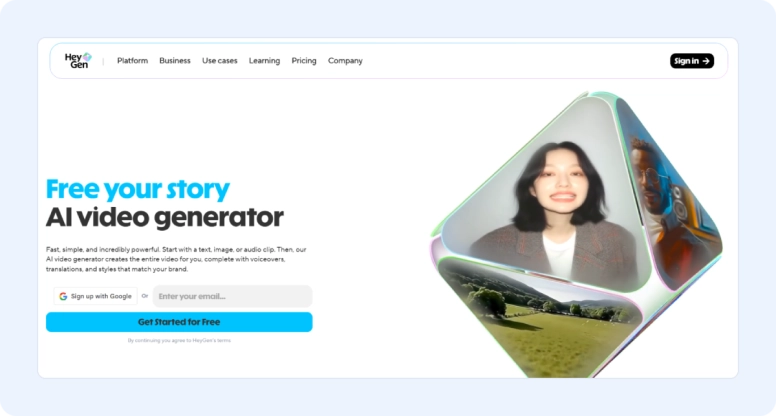Viewport: 776px width, 416px height.
Task: Open the Learning menu
Action: pos(264,60)
